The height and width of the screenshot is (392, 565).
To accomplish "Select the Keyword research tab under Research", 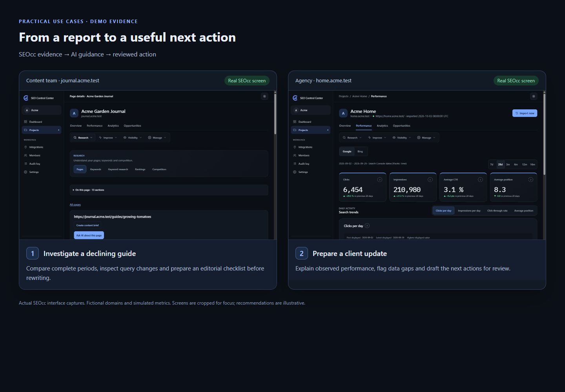I will click(x=118, y=169).
